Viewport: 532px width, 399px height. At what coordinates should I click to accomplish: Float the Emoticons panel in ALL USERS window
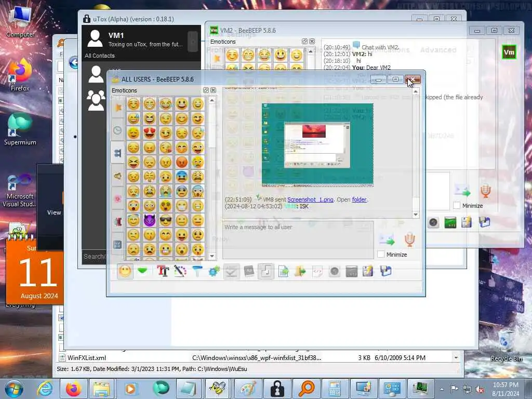[x=206, y=90]
